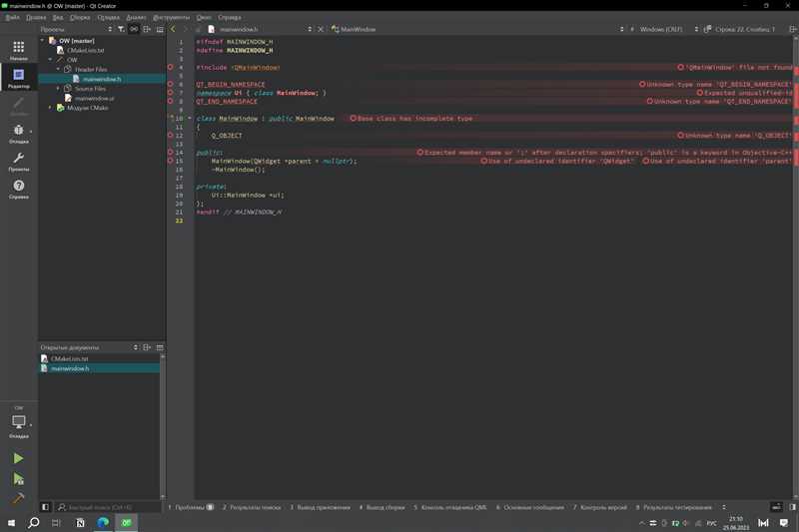This screenshot has height=532, width=799.
Task: Open the Projects (Проекты) mode wrench icon
Action: (x=19, y=161)
